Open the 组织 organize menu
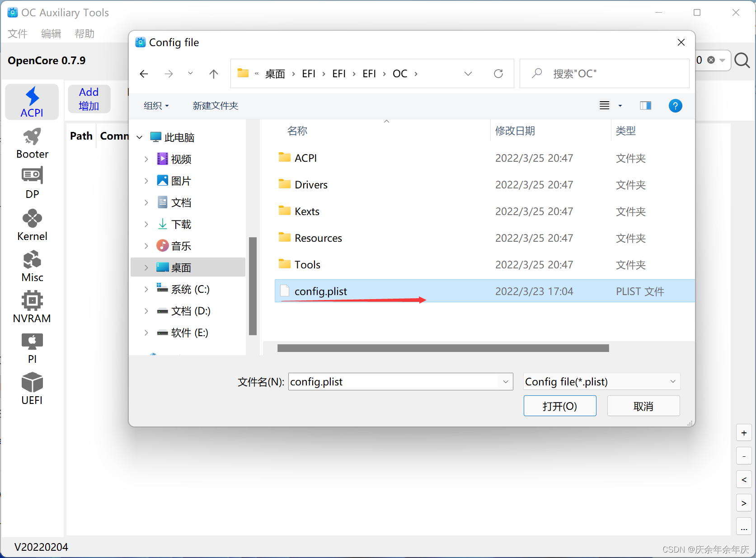This screenshot has height=558, width=756. pyautogui.click(x=156, y=106)
